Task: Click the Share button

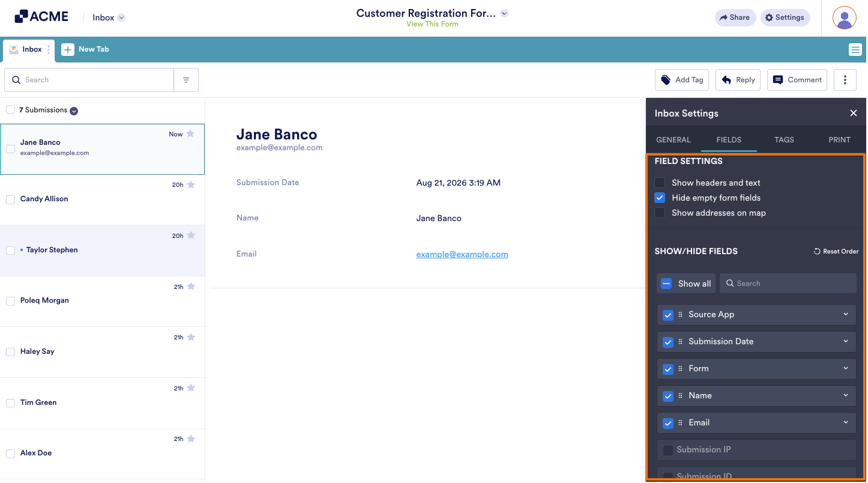Action: 735,17
